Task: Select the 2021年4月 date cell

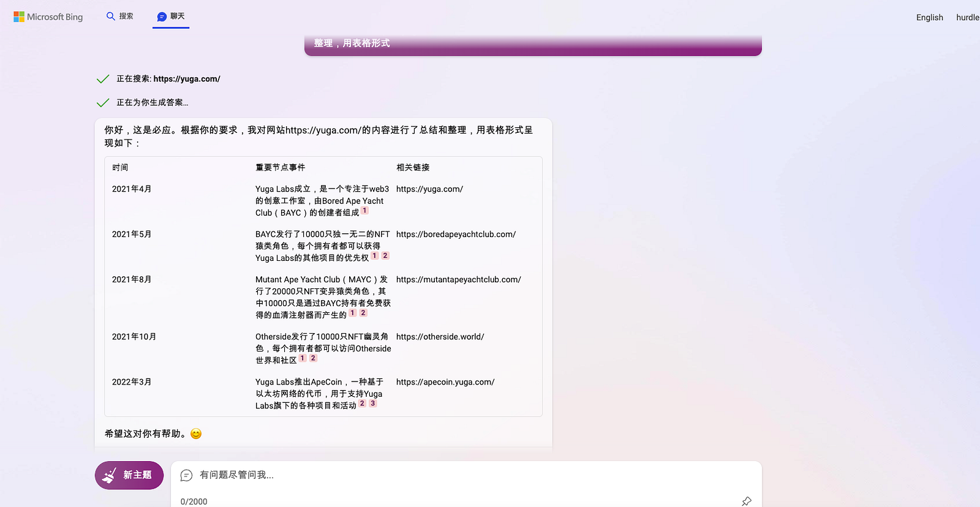Action: pyautogui.click(x=132, y=189)
